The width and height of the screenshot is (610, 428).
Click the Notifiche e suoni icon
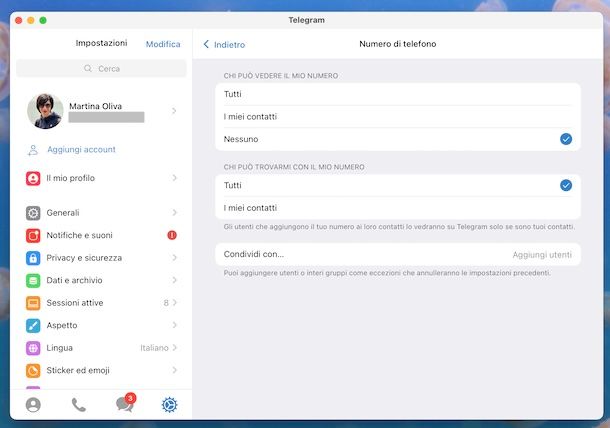(x=33, y=235)
